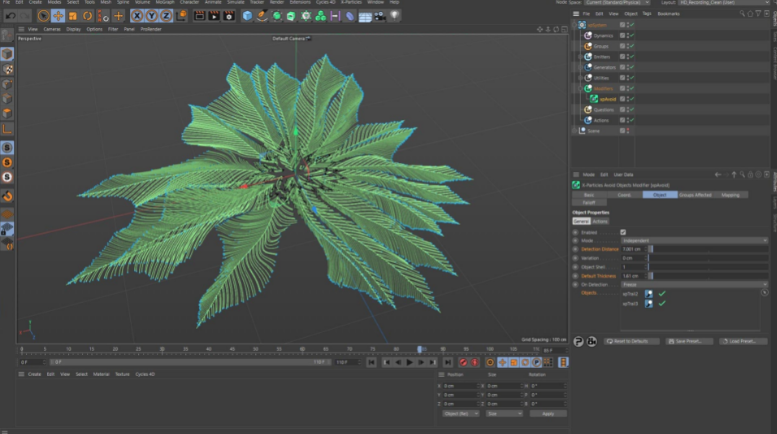Click the Undo arrow icon

(9, 15)
